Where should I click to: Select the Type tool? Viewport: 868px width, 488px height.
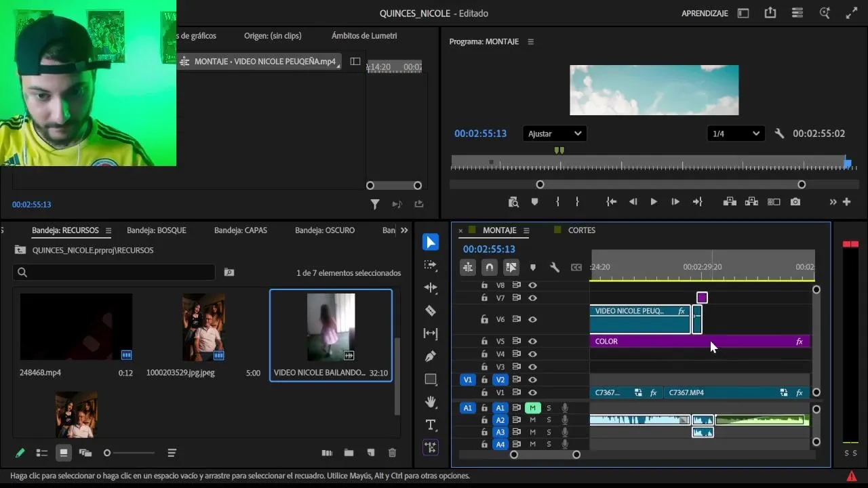(x=431, y=425)
